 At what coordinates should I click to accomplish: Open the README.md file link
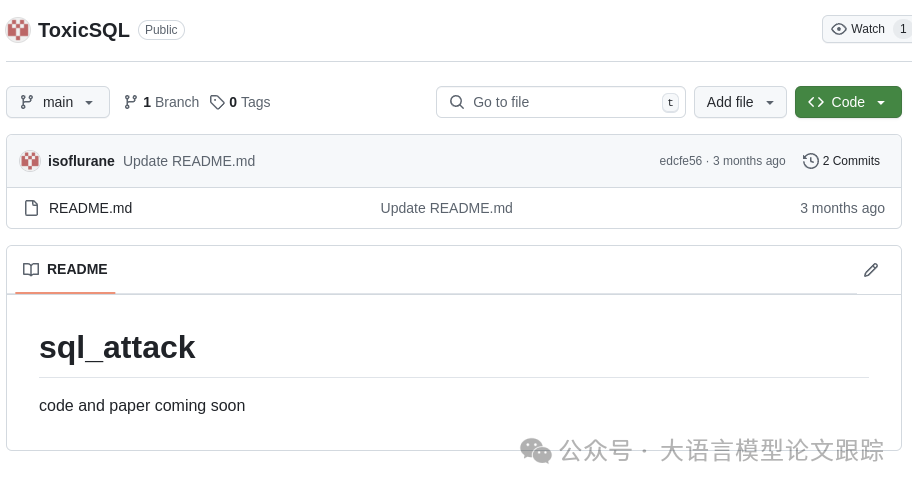coord(90,208)
